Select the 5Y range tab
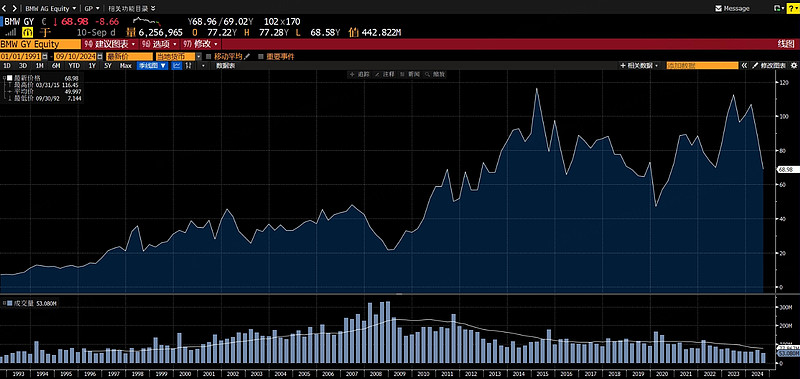 point(108,65)
